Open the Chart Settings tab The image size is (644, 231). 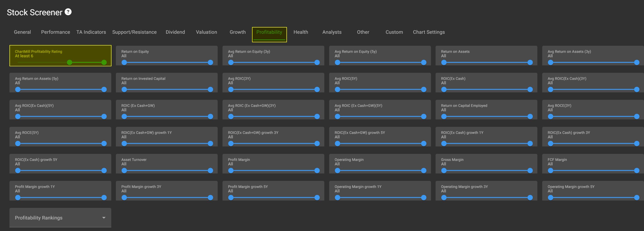(428, 32)
